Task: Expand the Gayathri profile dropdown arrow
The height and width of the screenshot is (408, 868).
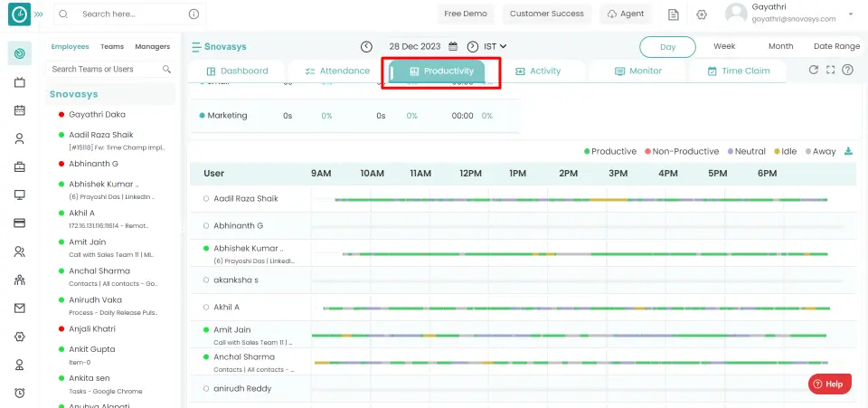Action: tap(851, 14)
